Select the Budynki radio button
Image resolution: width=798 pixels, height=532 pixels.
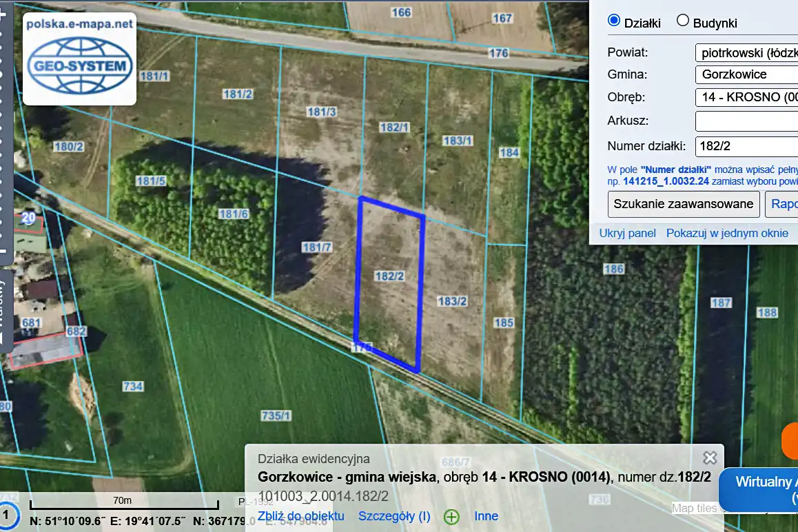[x=683, y=21]
